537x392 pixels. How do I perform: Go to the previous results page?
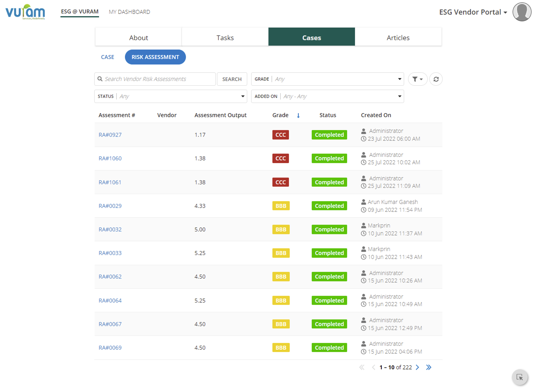(x=373, y=367)
